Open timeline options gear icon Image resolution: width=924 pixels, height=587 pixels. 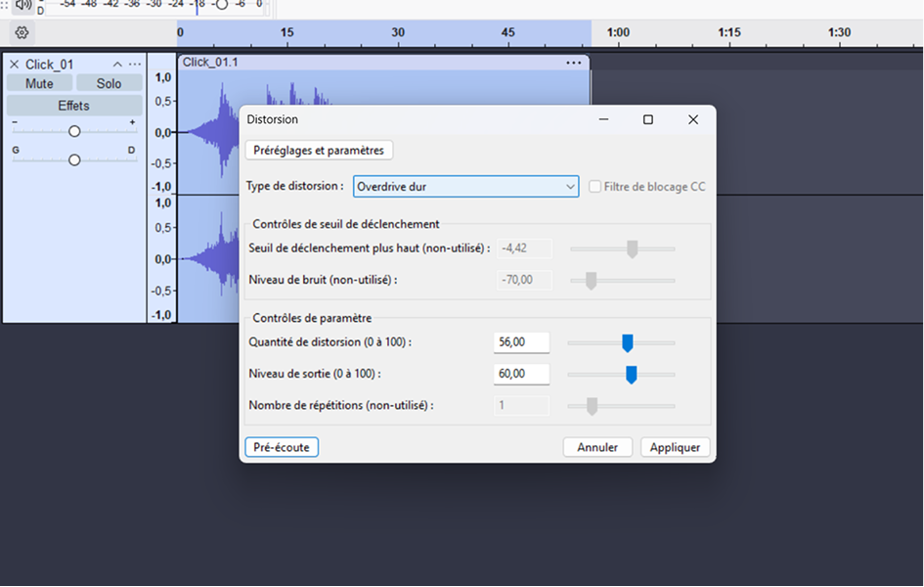tap(22, 32)
